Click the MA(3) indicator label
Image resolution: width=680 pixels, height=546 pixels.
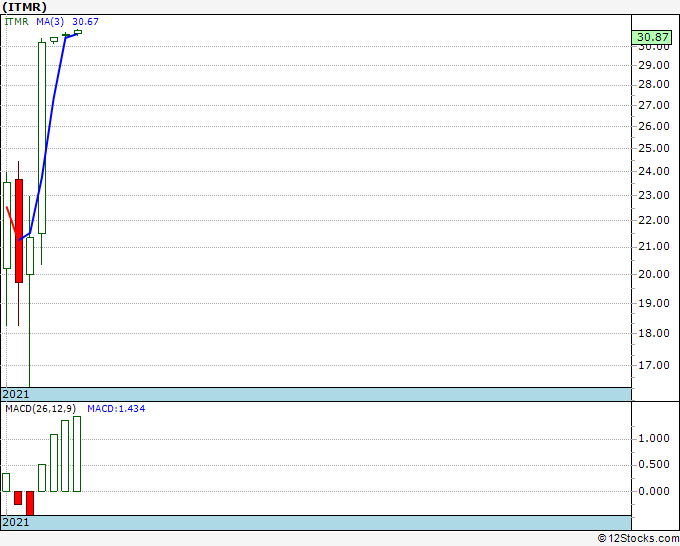[51, 21]
